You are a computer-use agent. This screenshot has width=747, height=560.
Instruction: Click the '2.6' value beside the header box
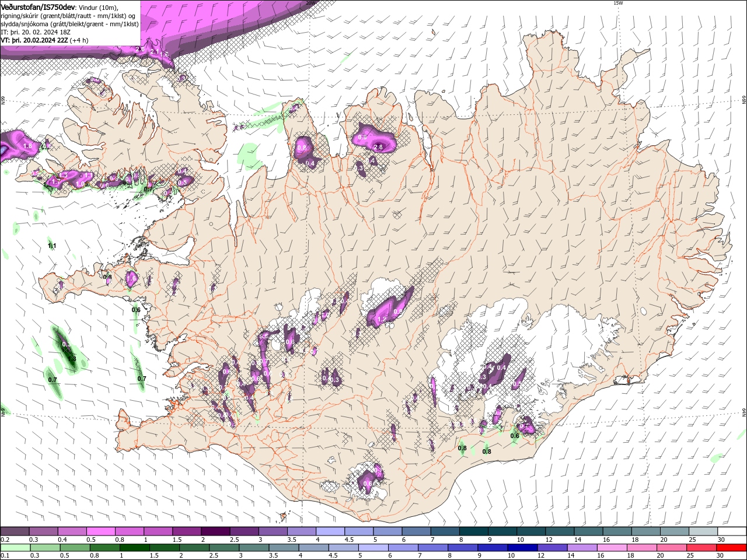click(140, 50)
